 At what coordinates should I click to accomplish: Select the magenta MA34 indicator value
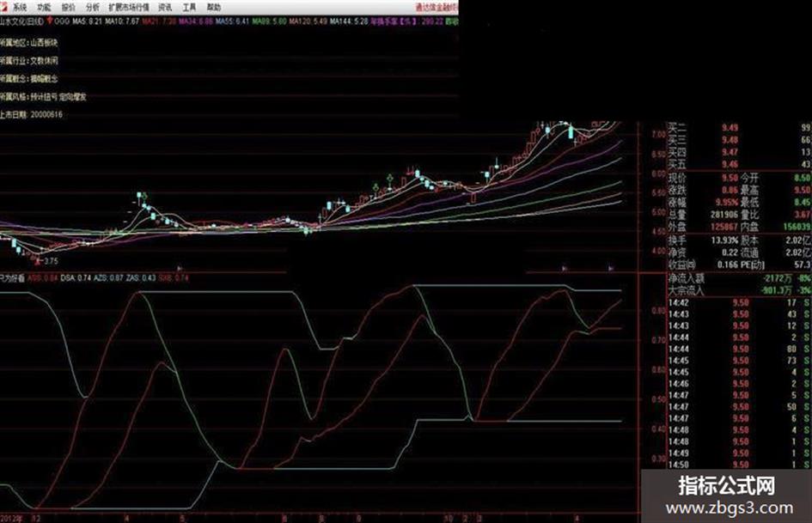click(x=196, y=21)
